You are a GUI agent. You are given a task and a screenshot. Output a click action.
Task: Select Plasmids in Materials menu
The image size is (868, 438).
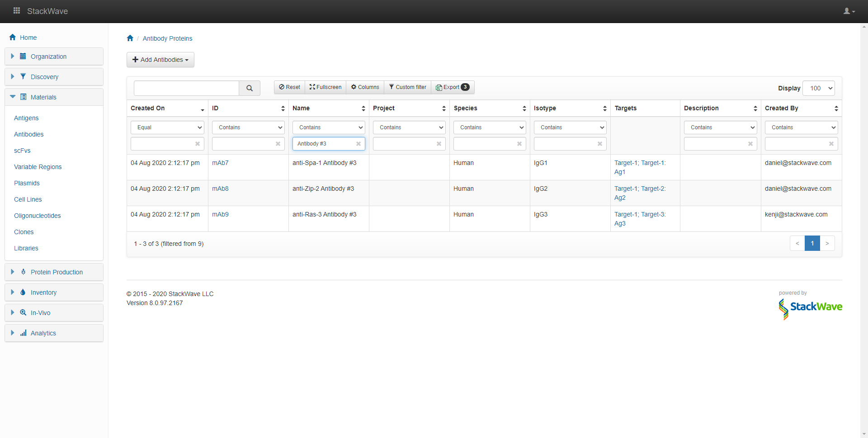point(27,183)
